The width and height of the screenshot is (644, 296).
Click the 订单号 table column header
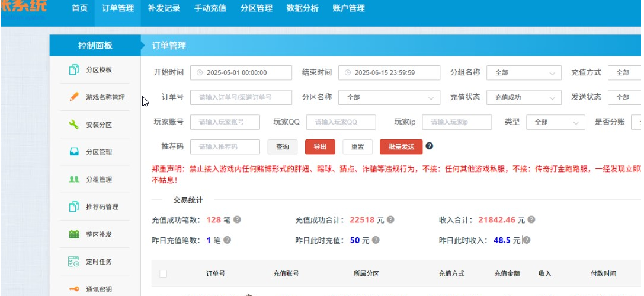[215, 274]
